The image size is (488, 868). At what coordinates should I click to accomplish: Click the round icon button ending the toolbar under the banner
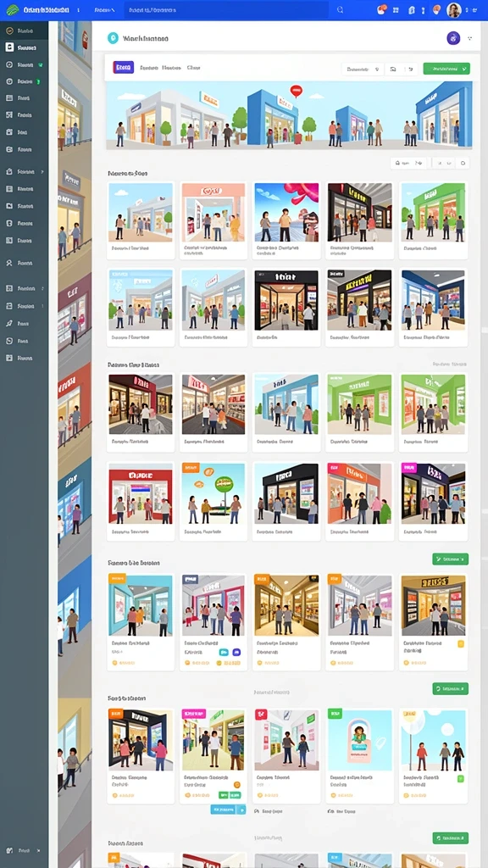pos(463,163)
